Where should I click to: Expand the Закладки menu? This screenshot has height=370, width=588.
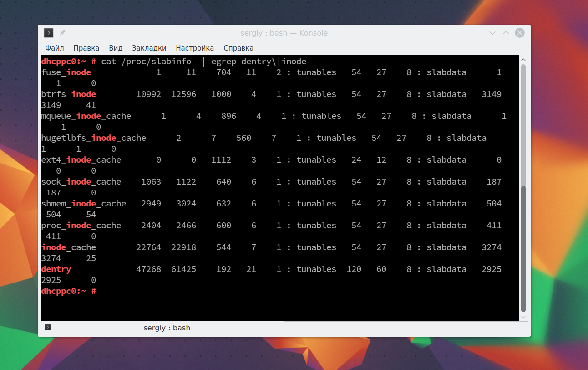[149, 48]
